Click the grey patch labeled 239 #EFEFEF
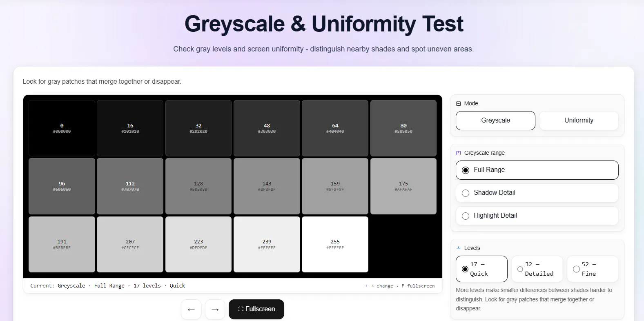 coord(267,244)
